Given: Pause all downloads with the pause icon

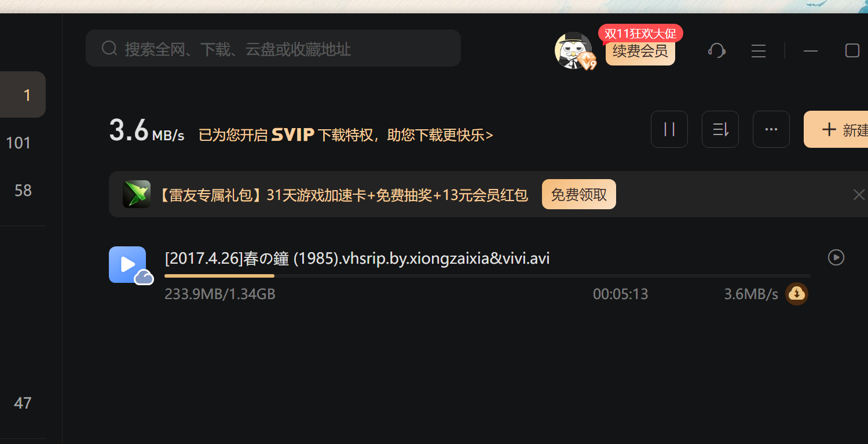Looking at the screenshot, I should 669,129.
